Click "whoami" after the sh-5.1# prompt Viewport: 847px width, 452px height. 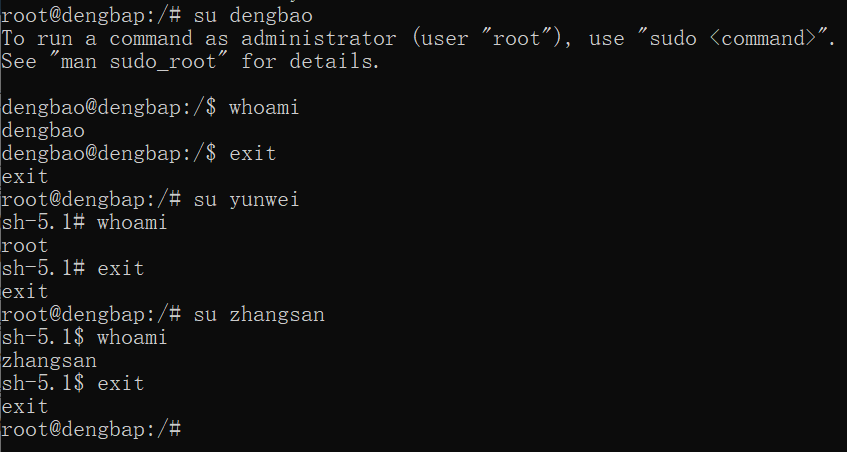tap(132, 222)
